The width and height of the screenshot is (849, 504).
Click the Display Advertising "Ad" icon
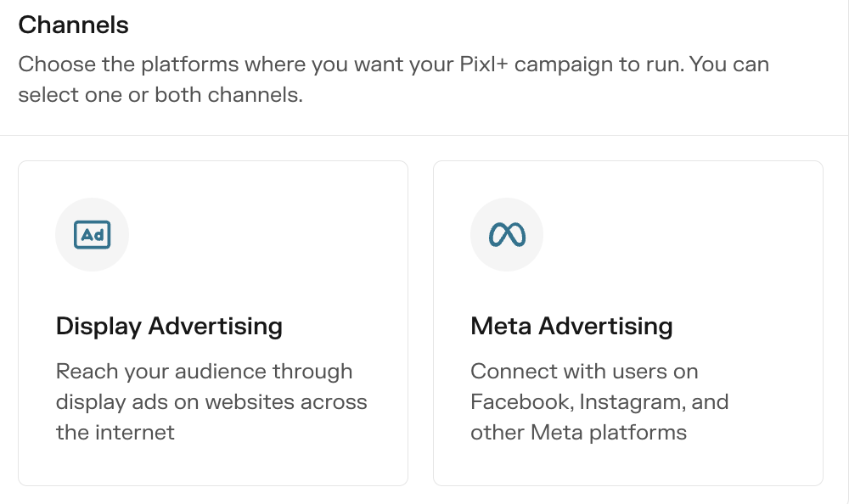(92, 235)
